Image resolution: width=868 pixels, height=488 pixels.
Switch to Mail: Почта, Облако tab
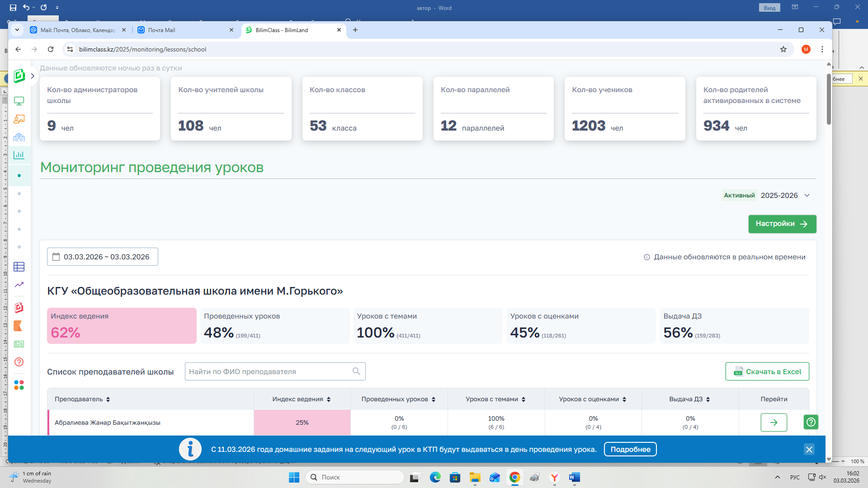(x=77, y=30)
